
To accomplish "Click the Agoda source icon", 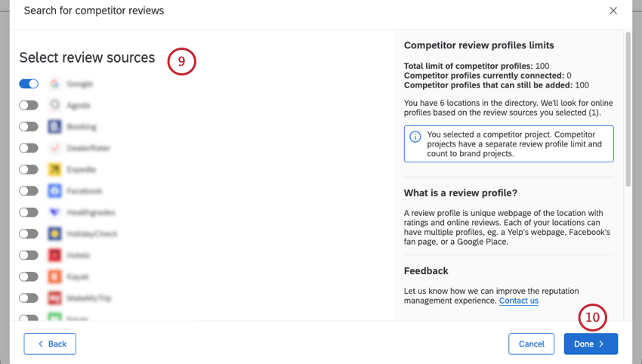I will pyautogui.click(x=54, y=105).
